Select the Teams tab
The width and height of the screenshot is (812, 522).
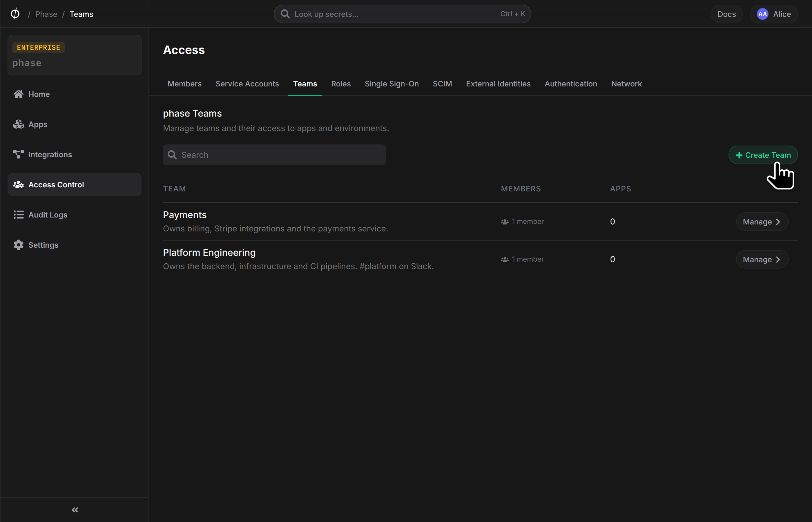pos(305,84)
